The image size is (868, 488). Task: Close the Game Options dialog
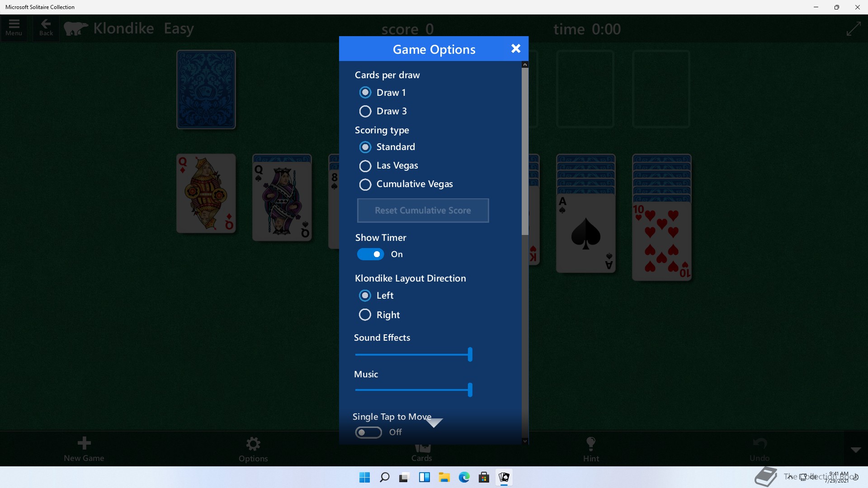coord(516,49)
